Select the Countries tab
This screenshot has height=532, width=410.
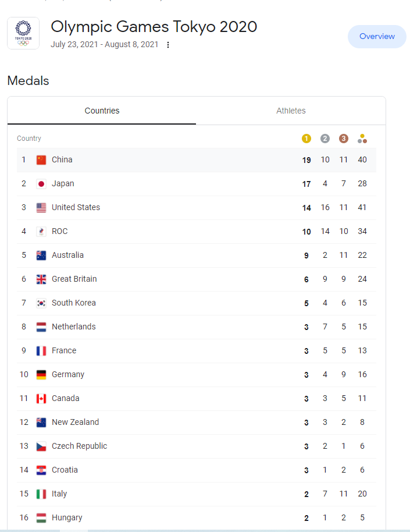102,111
